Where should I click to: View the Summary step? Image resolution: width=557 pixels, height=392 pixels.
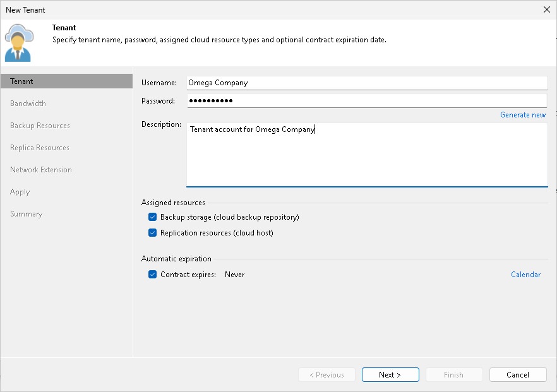coord(26,213)
